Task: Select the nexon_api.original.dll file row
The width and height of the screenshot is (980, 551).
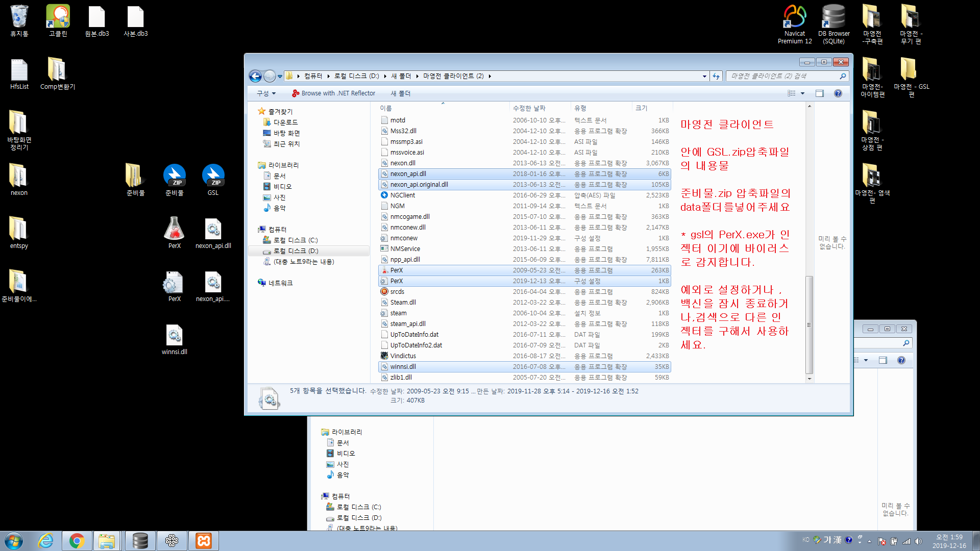Action: coord(525,185)
